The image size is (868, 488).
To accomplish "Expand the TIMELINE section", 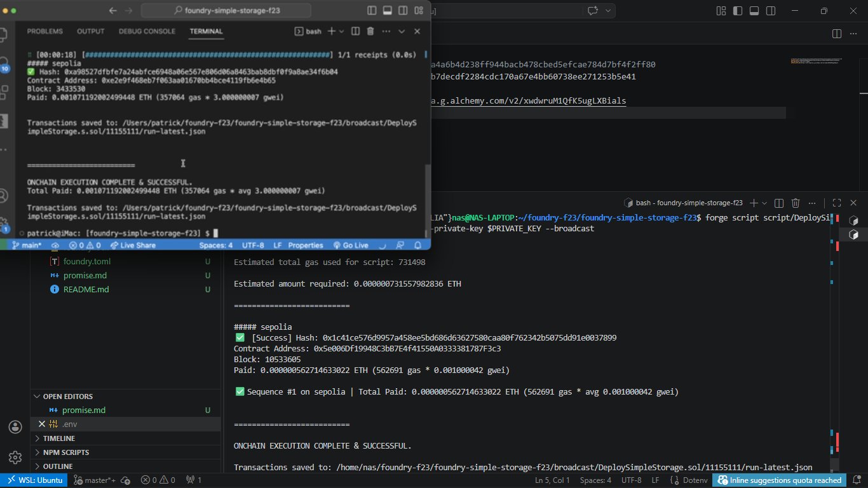I will [58, 438].
